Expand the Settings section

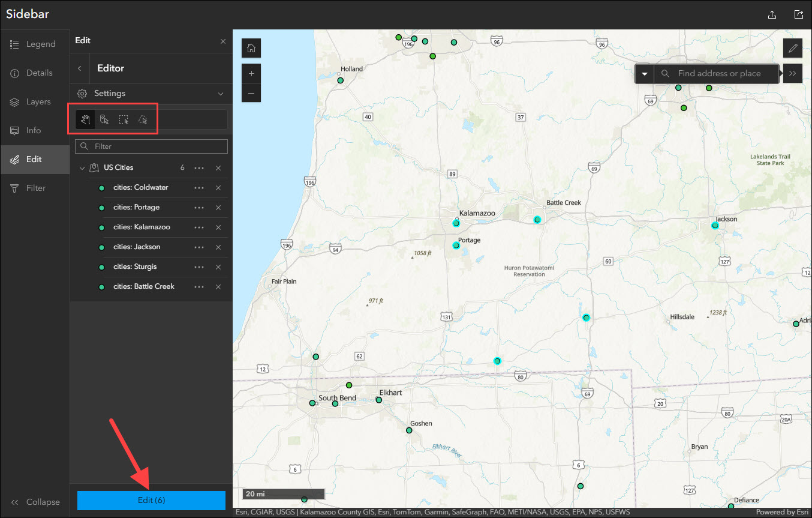220,94
